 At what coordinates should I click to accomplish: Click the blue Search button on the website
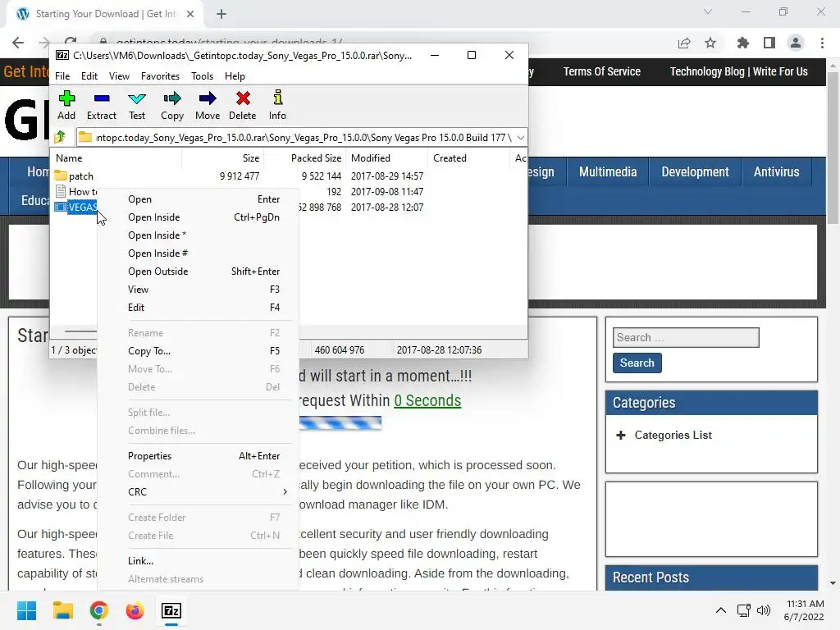[637, 363]
